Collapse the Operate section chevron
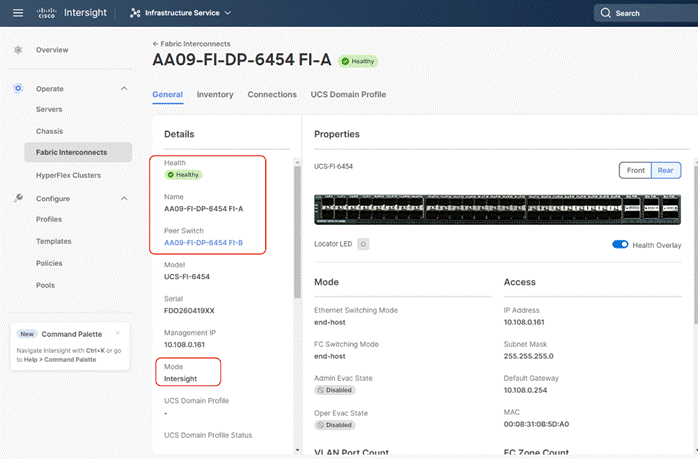 (124, 89)
